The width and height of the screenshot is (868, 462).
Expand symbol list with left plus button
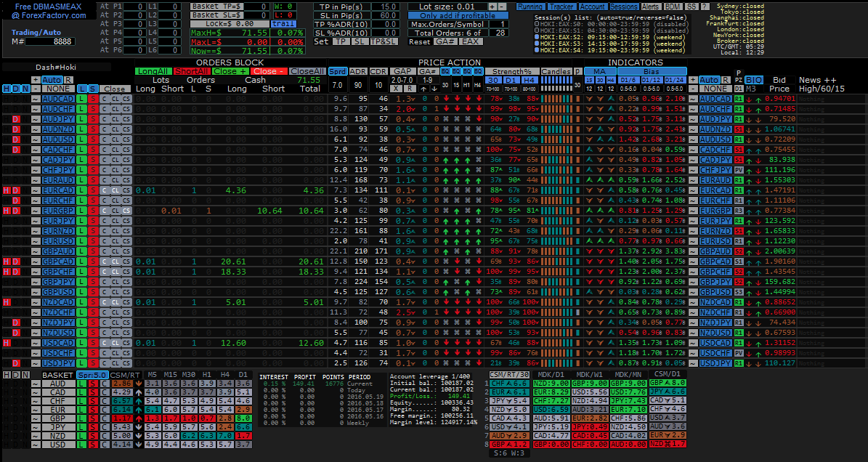click(x=34, y=80)
